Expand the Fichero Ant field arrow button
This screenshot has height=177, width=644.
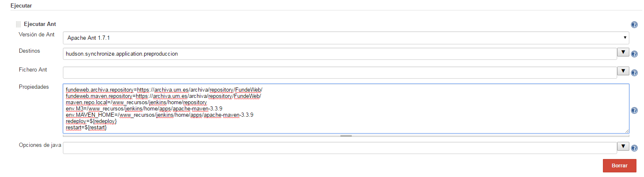623,71
